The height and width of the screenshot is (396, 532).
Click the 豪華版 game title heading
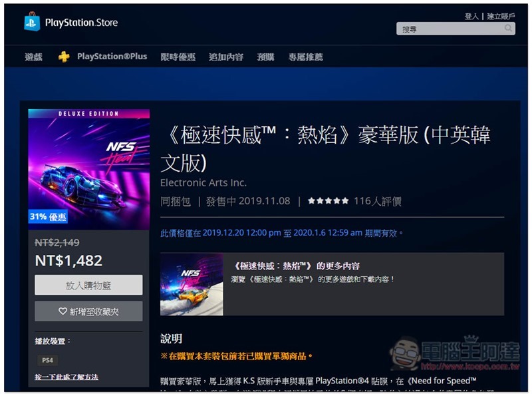click(x=325, y=149)
